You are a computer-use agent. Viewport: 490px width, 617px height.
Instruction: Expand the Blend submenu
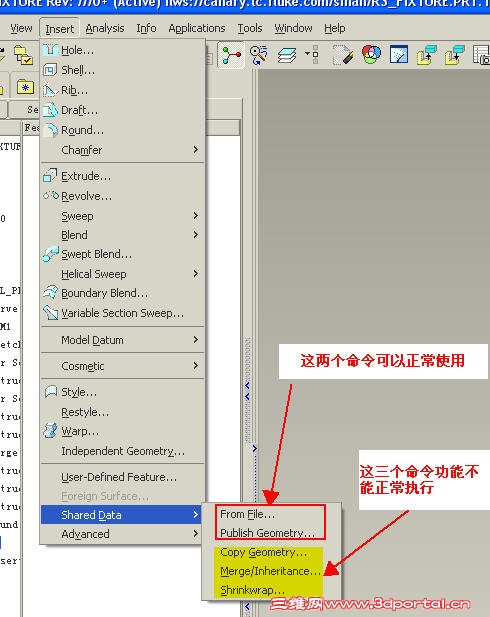[123, 235]
